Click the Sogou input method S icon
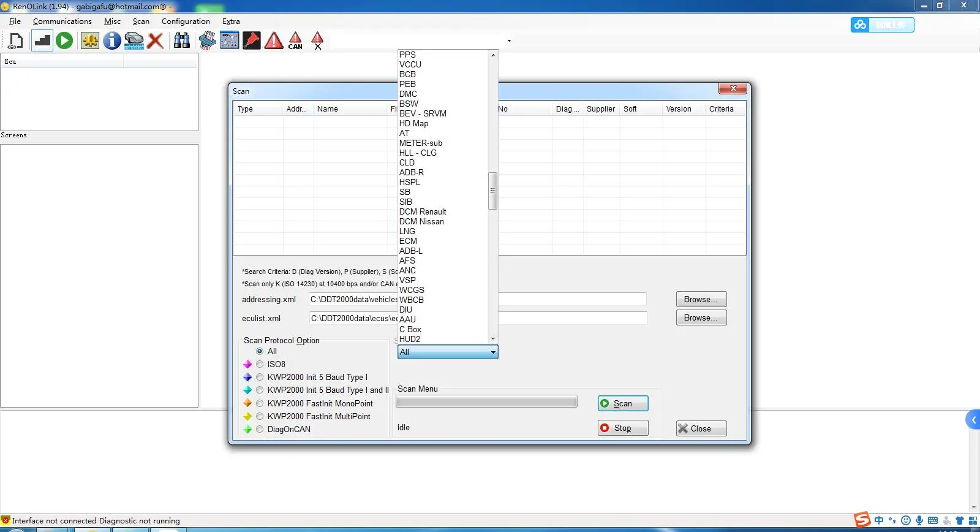This screenshot has height=532, width=980. 862,520
